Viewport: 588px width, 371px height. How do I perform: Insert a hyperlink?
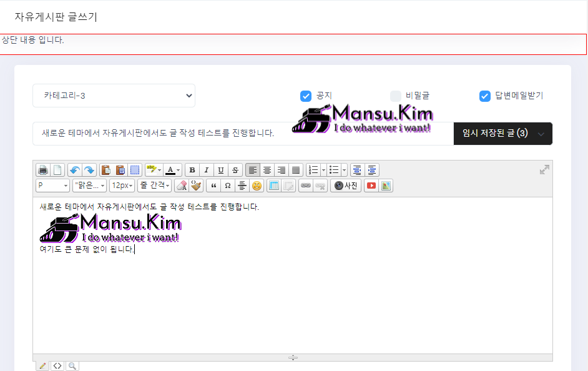[x=305, y=185]
